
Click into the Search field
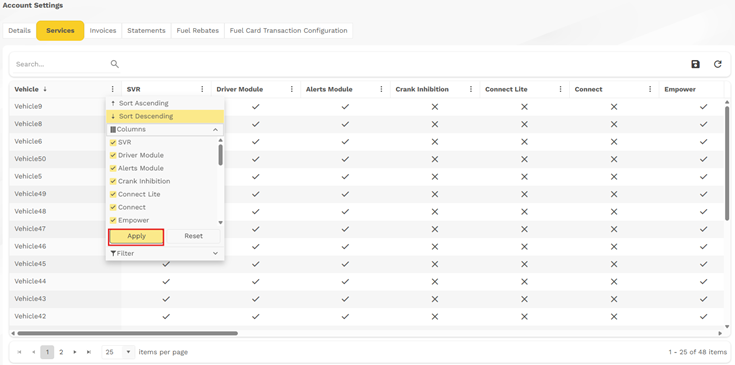tap(61, 64)
